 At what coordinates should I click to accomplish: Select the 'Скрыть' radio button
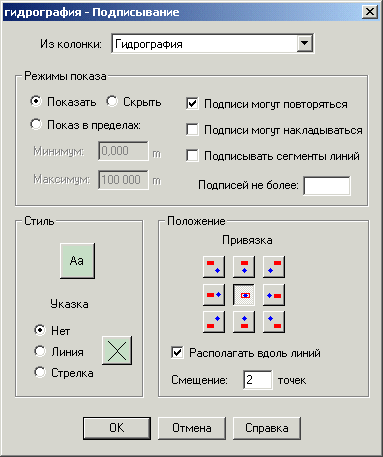112,101
